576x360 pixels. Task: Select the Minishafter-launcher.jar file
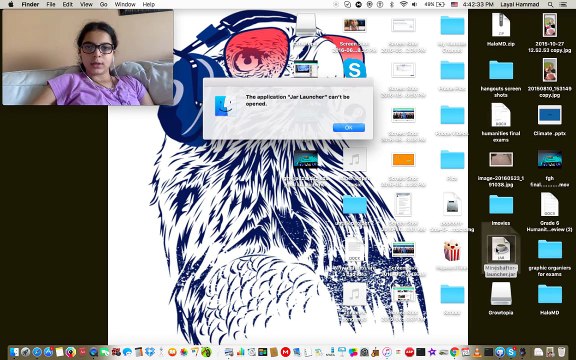click(x=501, y=256)
